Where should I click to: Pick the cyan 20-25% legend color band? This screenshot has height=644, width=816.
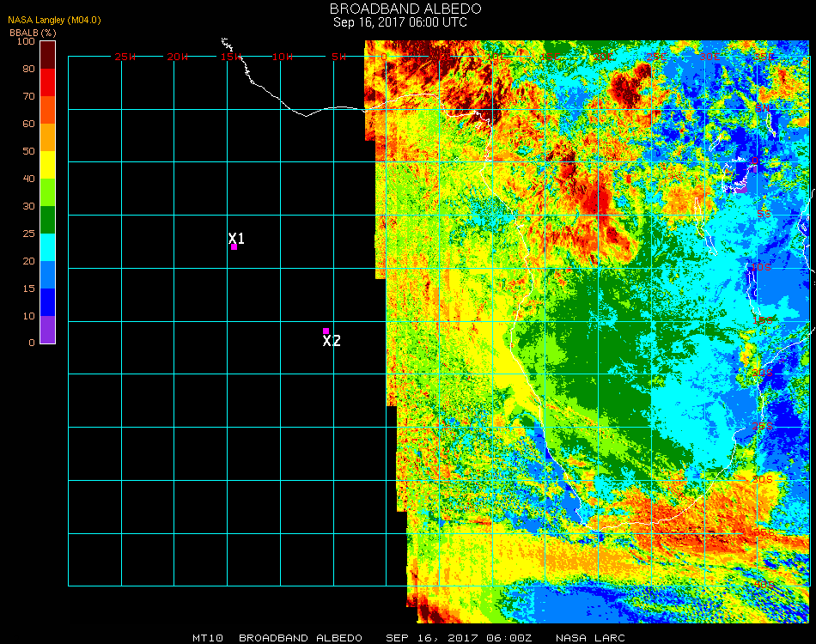click(48, 247)
